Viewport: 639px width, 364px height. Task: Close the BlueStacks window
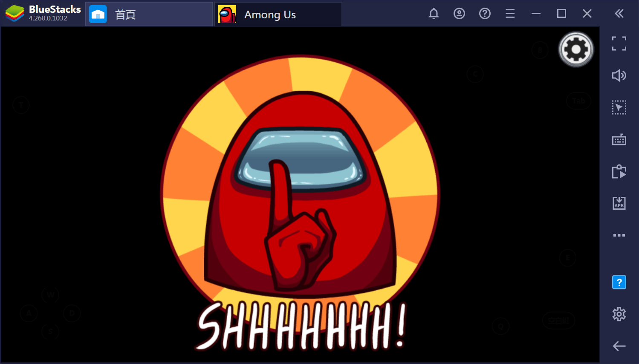(x=587, y=14)
